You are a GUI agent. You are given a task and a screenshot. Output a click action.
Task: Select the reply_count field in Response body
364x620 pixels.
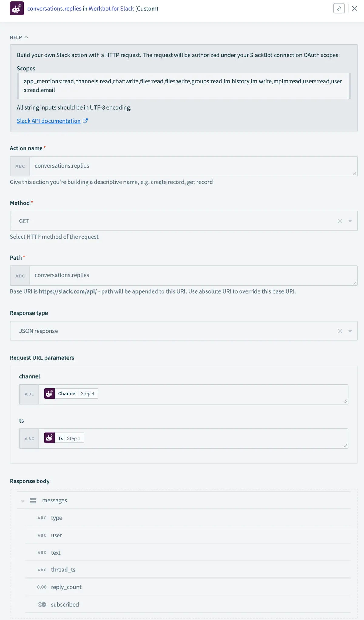coord(66,587)
